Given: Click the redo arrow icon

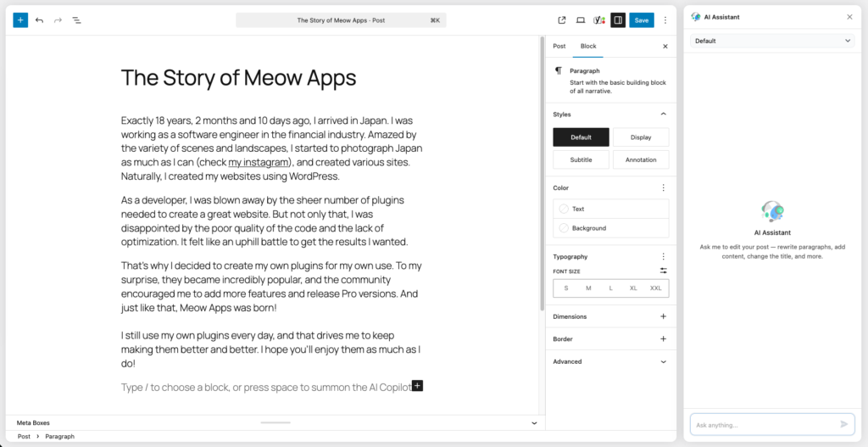Looking at the screenshot, I should [58, 20].
